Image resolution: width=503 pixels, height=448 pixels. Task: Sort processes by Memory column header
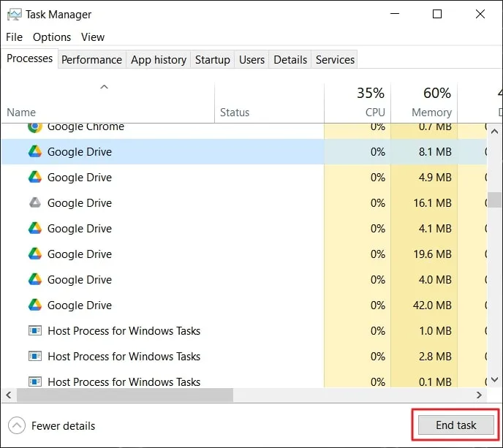click(x=431, y=112)
